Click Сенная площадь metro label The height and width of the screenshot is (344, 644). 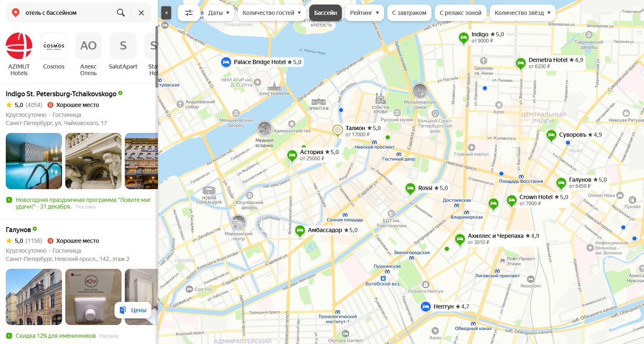(345, 220)
